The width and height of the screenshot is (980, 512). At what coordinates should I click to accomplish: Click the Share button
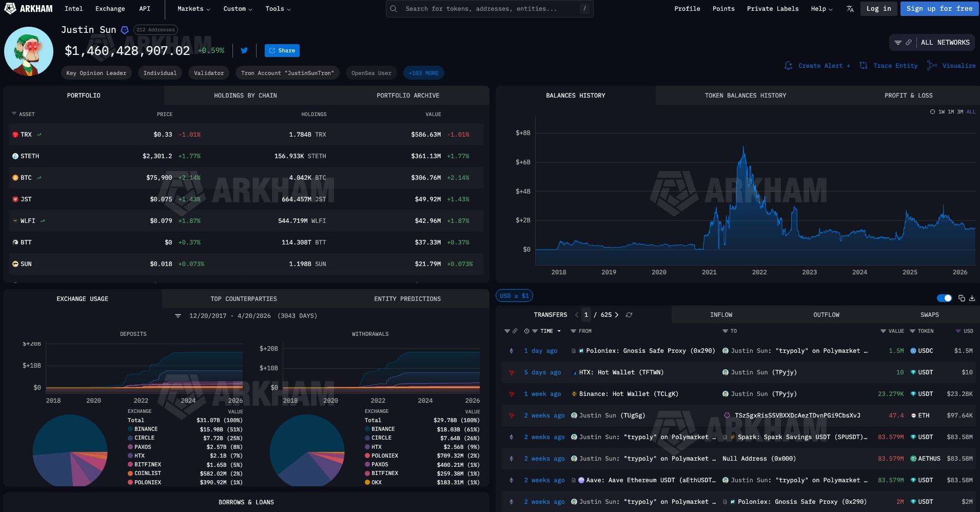(282, 50)
